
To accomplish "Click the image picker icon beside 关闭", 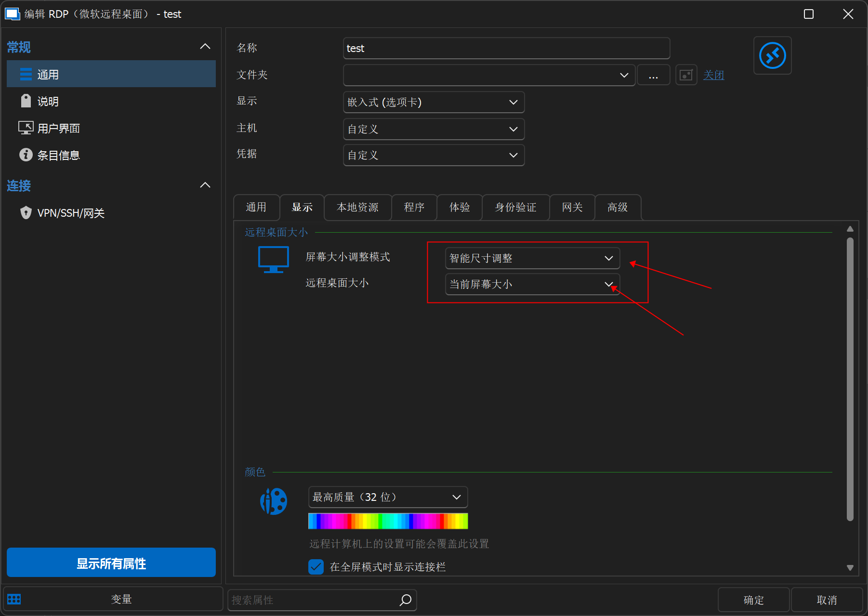I will pyautogui.click(x=686, y=75).
